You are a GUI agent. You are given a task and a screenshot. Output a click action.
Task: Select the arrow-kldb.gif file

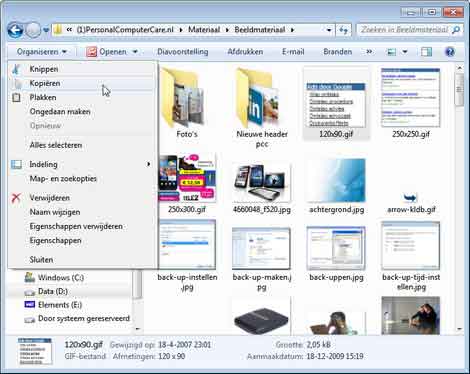(x=411, y=203)
